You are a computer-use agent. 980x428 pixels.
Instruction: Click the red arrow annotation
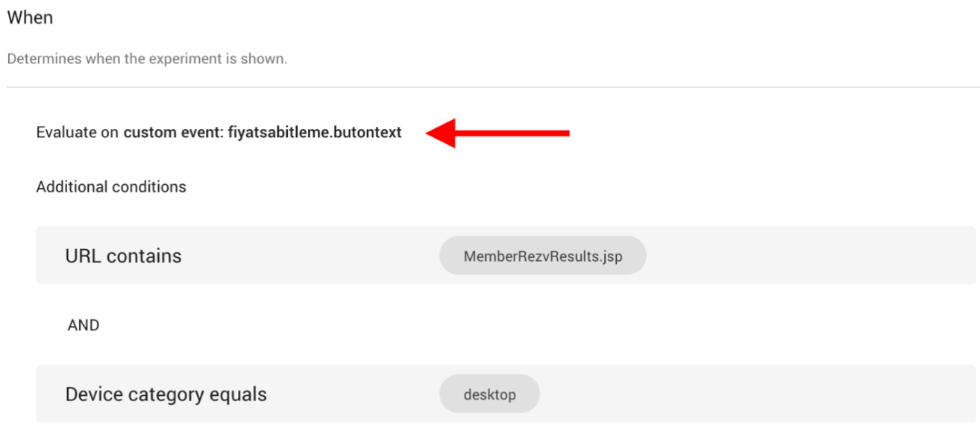tap(497, 133)
